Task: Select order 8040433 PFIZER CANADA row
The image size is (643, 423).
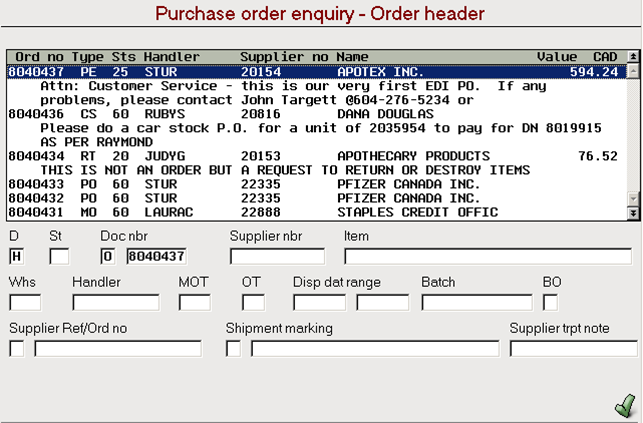Action: coord(317,184)
